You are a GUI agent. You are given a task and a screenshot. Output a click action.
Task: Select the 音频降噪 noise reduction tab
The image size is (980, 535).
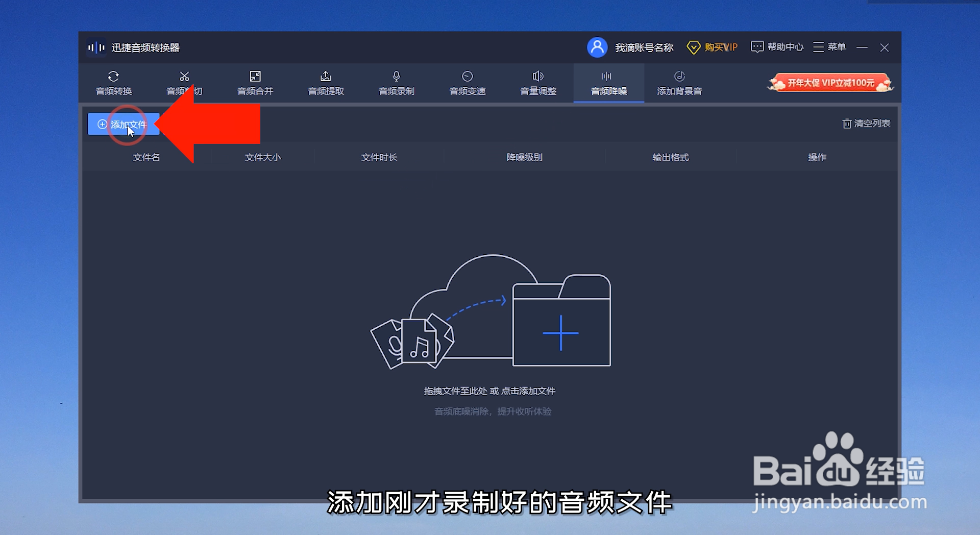click(x=609, y=83)
